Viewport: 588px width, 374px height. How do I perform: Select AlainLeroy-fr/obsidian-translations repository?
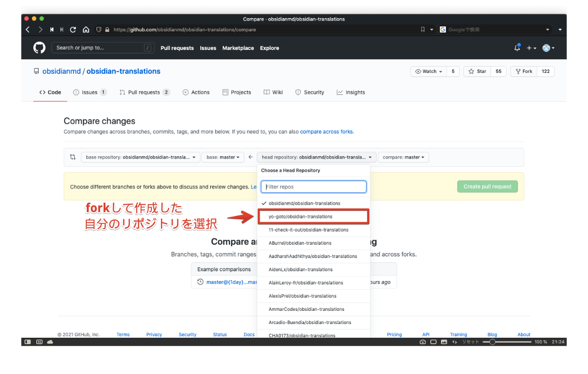(314, 282)
